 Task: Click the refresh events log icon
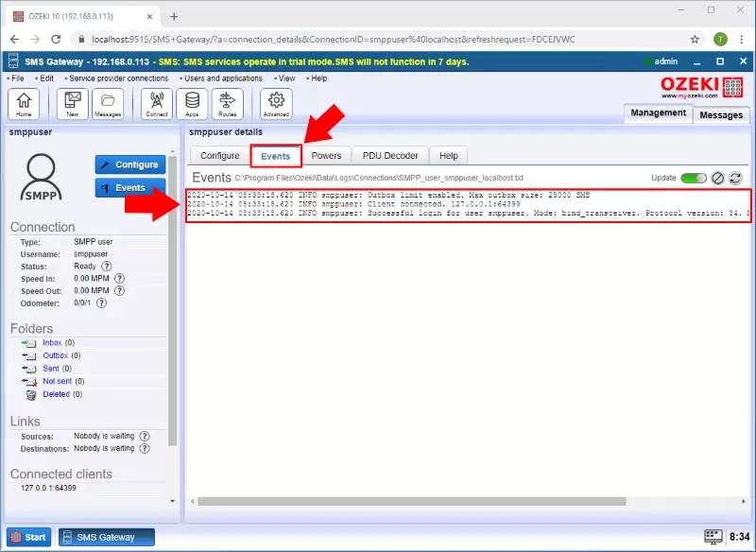pyautogui.click(x=735, y=178)
